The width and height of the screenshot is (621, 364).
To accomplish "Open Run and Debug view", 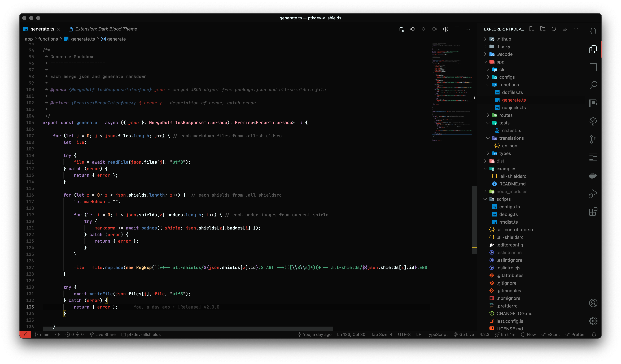I will click(x=593, y=193).
